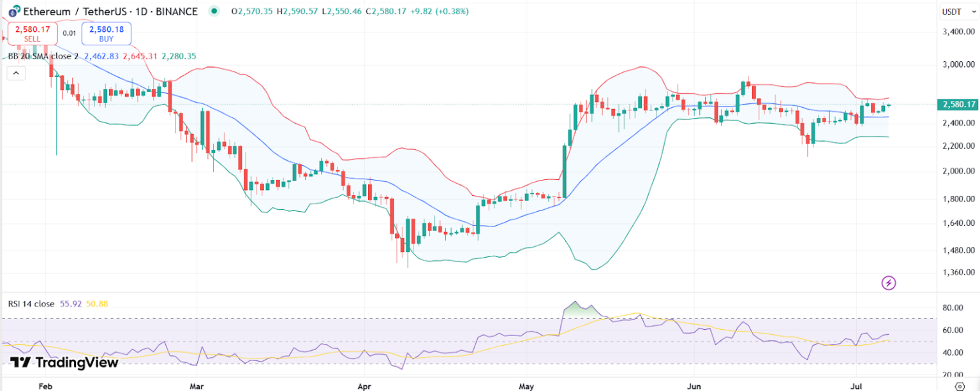Click the green market status dot
Image resolution: width=980 pixels, height=391 pixels.
pyautogui.click(x=214, y=11)
